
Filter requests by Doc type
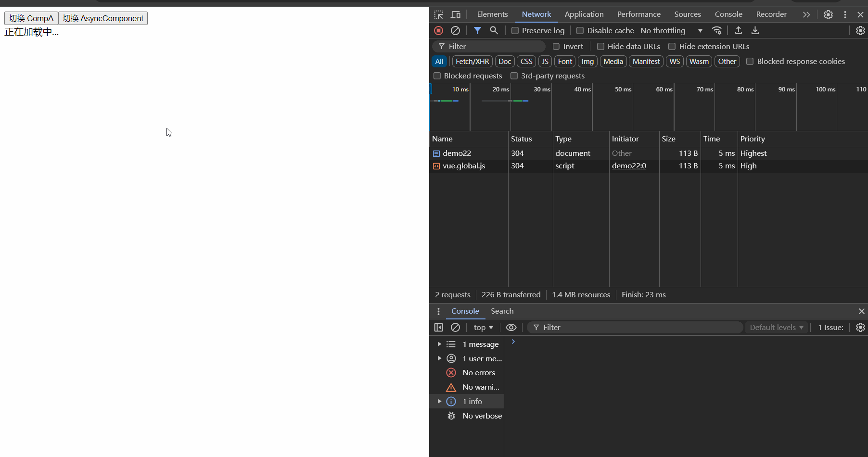pos(505,62)
